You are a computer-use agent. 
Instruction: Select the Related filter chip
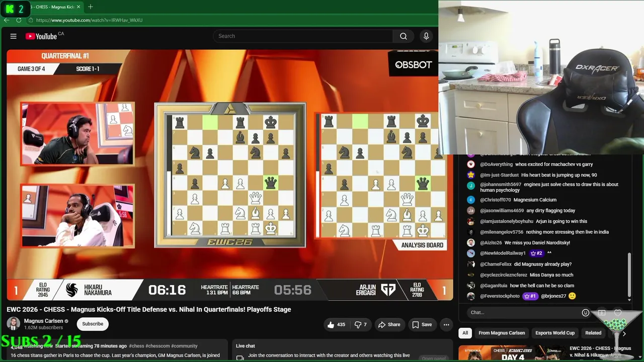point(593,333)
